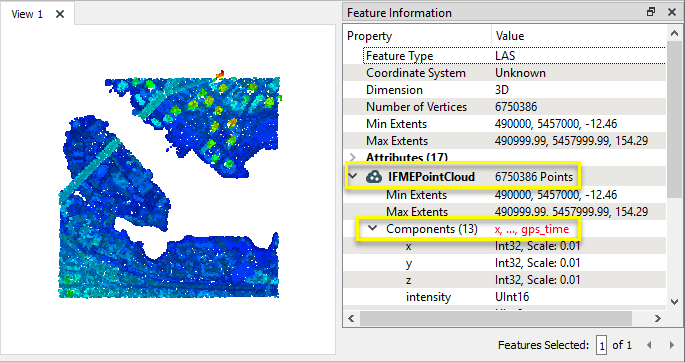Collapse the IFMEPointCloud node
Screen dimensions: 685x362
point(353,177)
